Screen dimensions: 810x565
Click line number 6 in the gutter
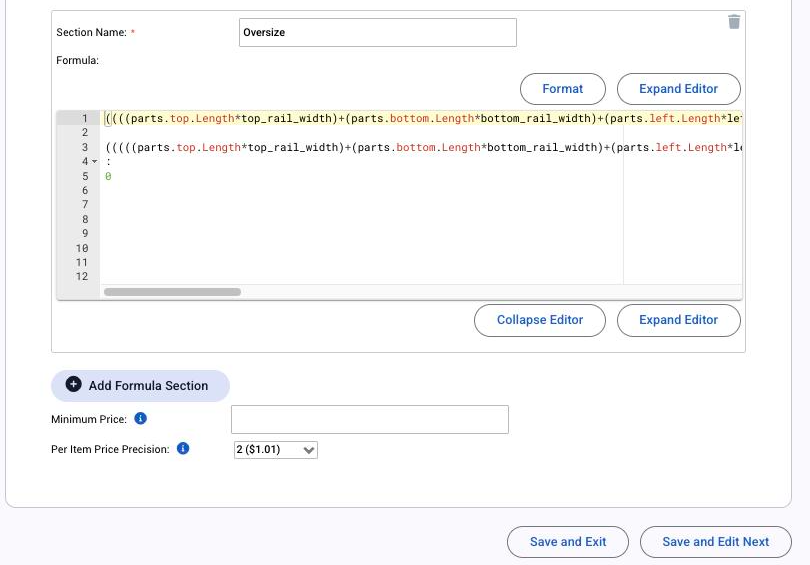[85, 191]
